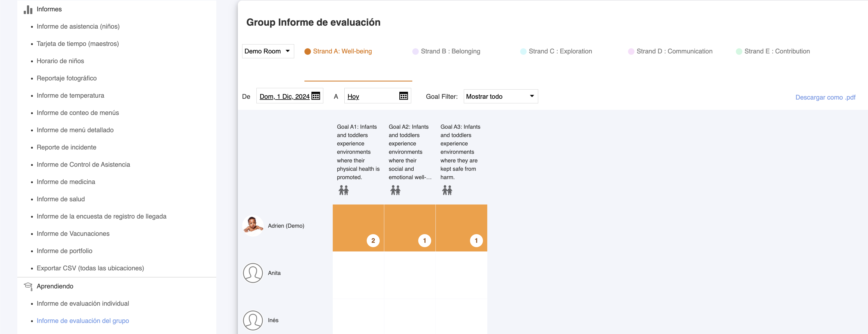Viewport: 868px width, 334px height.
Task: Click Inés's placeholder avatar icon
Action: tap(253, 320)
